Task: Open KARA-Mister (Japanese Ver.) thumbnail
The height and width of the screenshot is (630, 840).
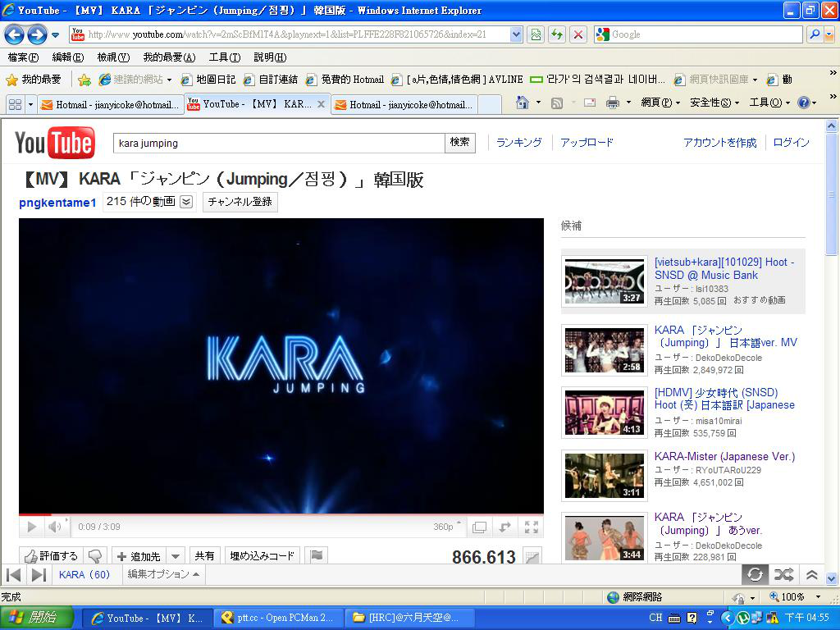Action: pyautogui.click(x=605, y=476)
